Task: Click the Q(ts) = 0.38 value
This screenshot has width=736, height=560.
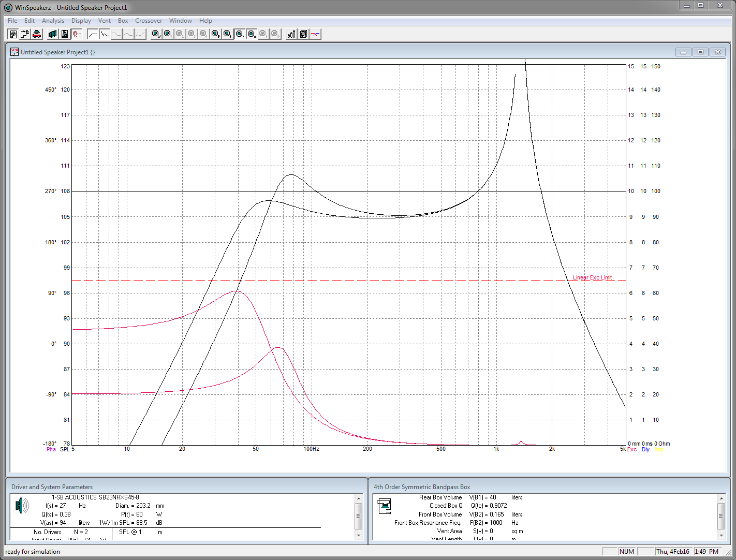Action: (56, 514)
